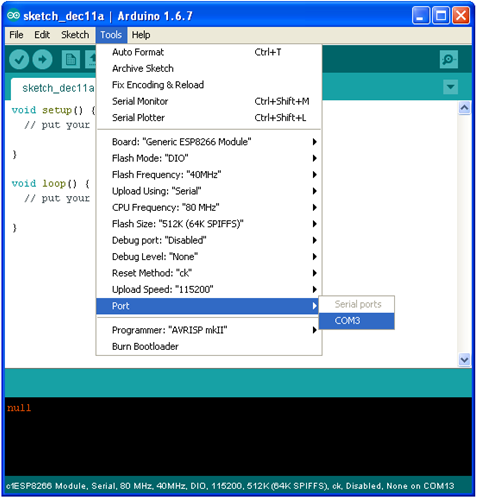Click the Upload arrow toolbar icon
The height and width of the screenshot is (501, 478).
(x=42, y=59)
